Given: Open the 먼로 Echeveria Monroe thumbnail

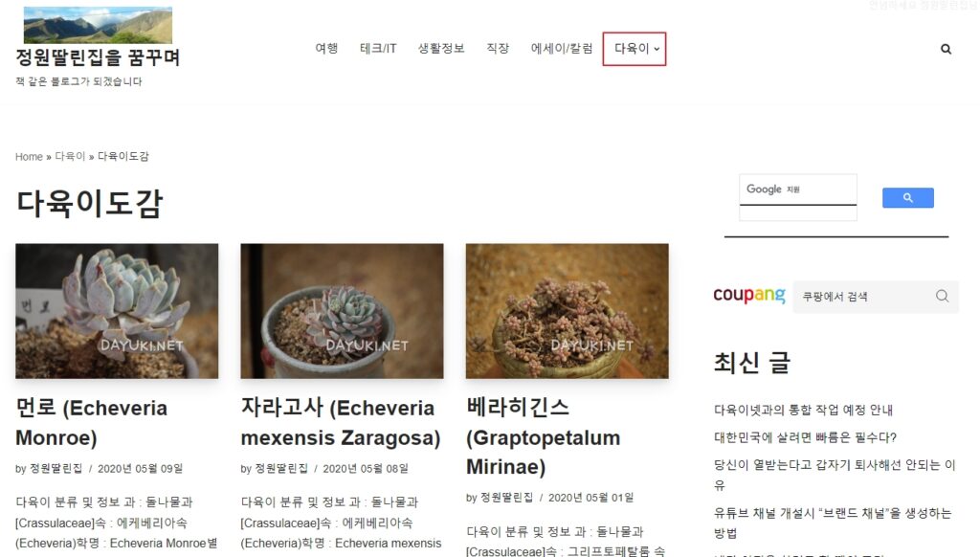Looking at the screenshot, I should (x=117, y=311).
